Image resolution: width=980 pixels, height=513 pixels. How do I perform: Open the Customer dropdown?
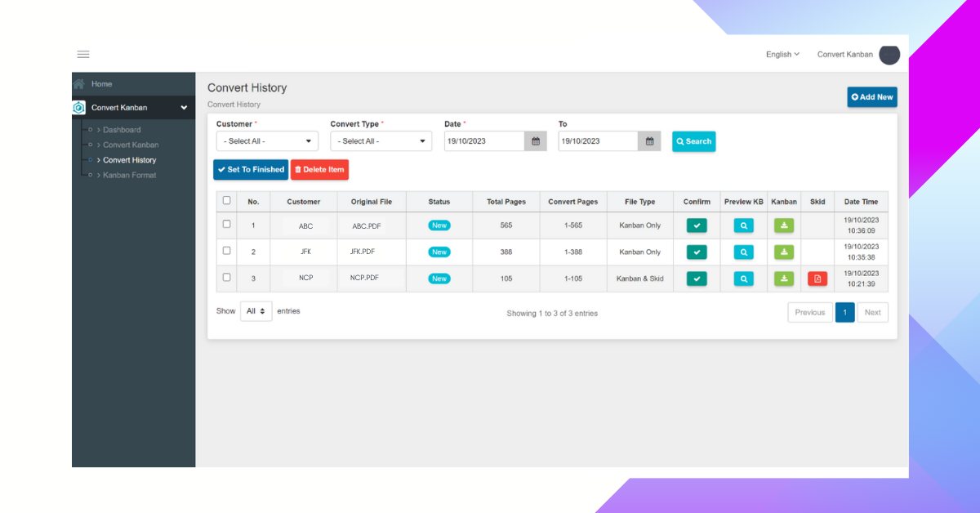tap(267, 141)
